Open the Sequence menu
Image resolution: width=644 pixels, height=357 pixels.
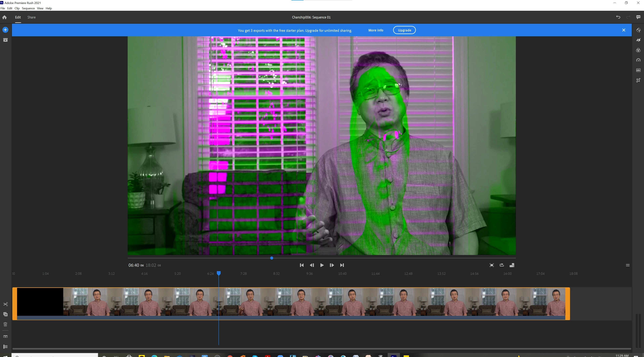[x=28, y=8]
